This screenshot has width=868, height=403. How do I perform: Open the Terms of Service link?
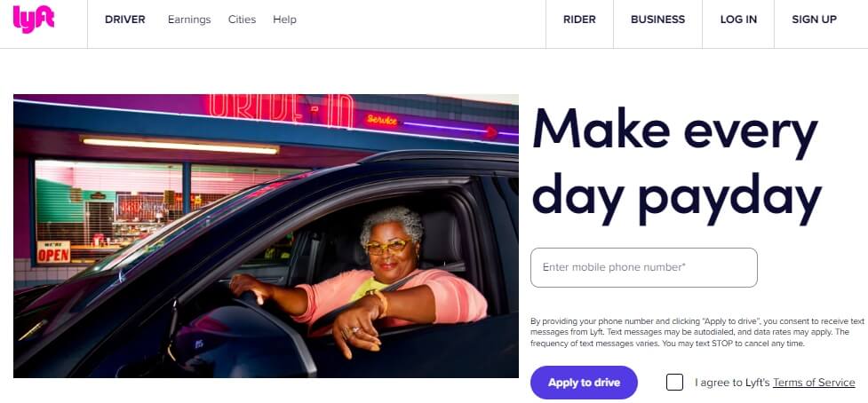pos(814,383)
